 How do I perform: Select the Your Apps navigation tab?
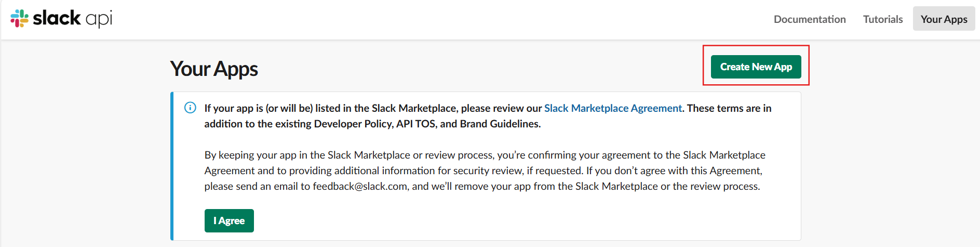point(944,19)
